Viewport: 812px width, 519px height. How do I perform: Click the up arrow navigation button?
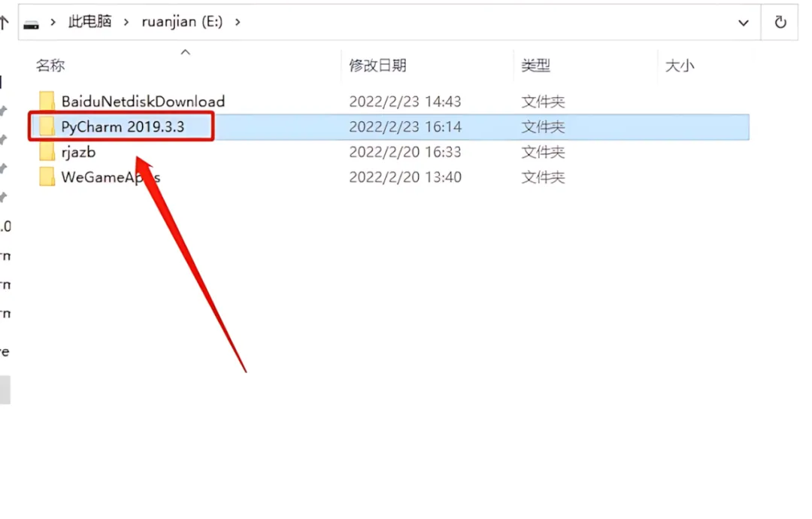point(5,23)
